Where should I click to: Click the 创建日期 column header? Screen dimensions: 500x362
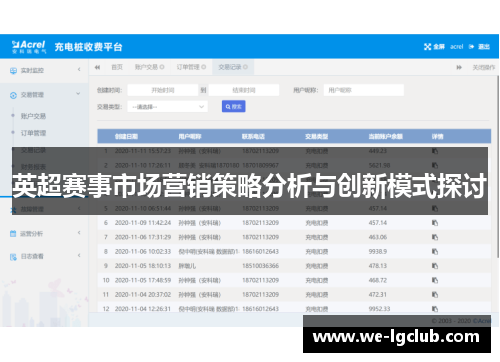[x=126, y=136]
